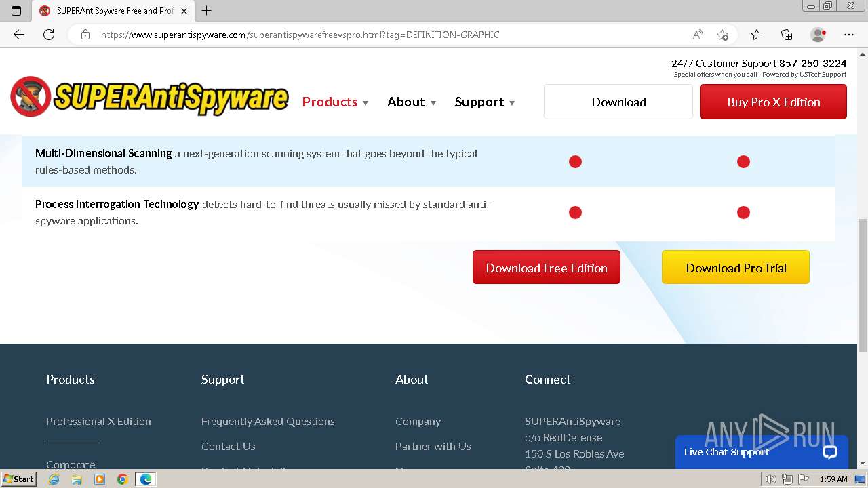868x488 pixels.
Task: Expand the Support dropdown menu
Action: tap(485, 102)
